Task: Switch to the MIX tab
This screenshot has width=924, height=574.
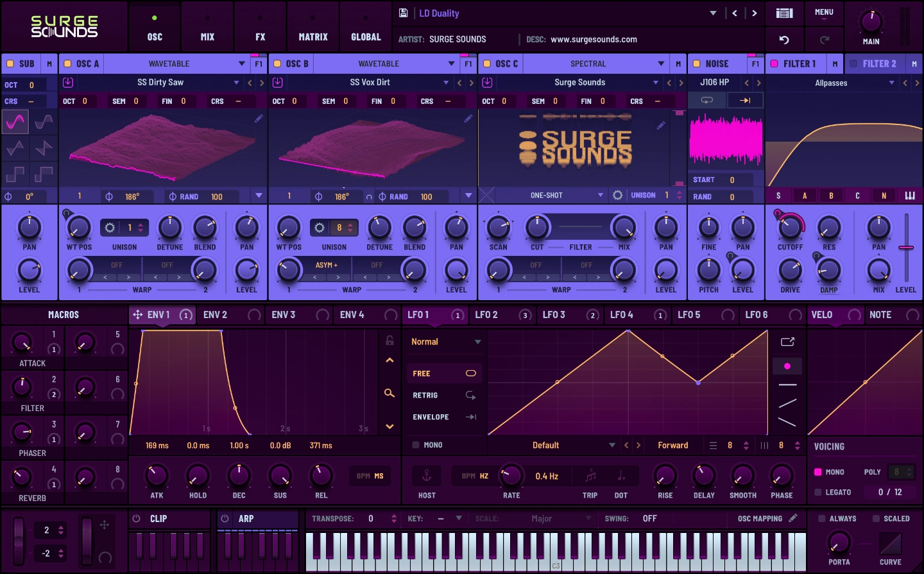Action: pyautogui.click(x=207, y=27)
